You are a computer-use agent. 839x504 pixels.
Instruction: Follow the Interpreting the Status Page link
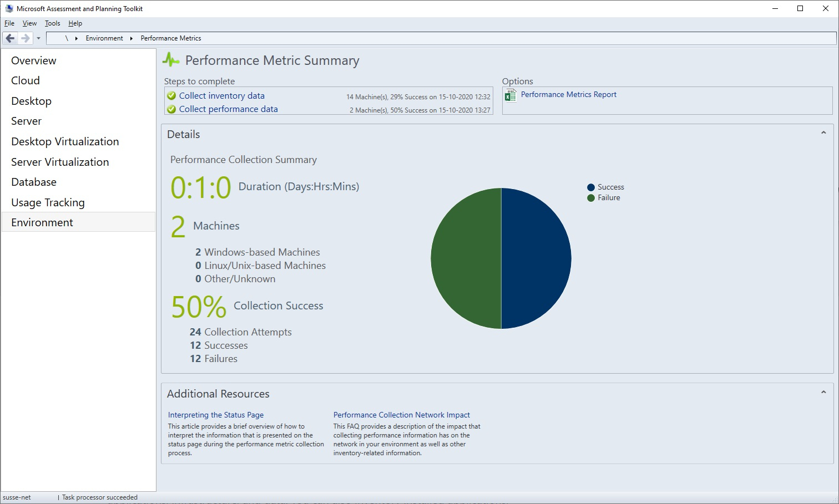point(215,415)
